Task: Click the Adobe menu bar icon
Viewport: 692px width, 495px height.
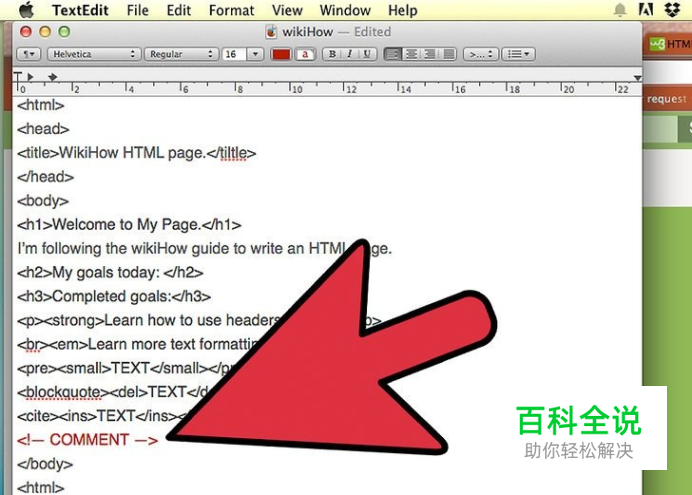Action: 646,10
